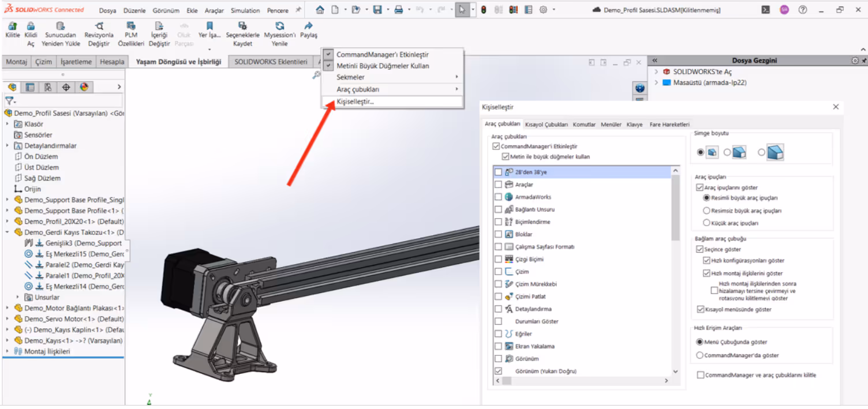Image resolution: width=868 pixels, height=409 pixels.
Task: Toggle CommandManager'ı Etkinleştir checkbox in dialog
Action: [496, 147]
